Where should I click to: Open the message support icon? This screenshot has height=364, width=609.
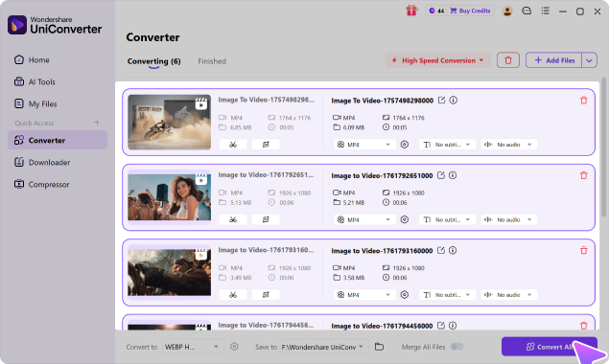(x=527, y=11)
